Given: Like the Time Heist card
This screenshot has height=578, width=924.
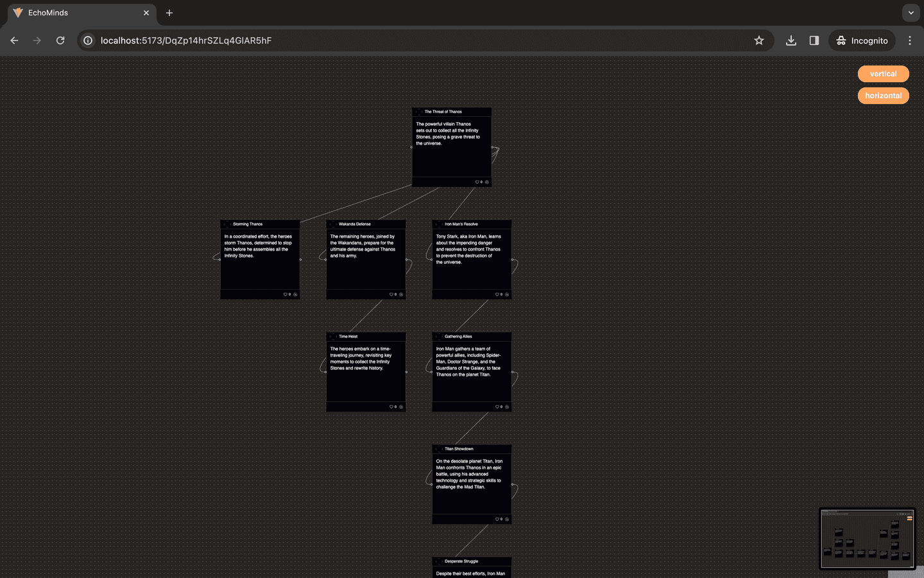Looking at the screenshot, I should tap(391, 407).
